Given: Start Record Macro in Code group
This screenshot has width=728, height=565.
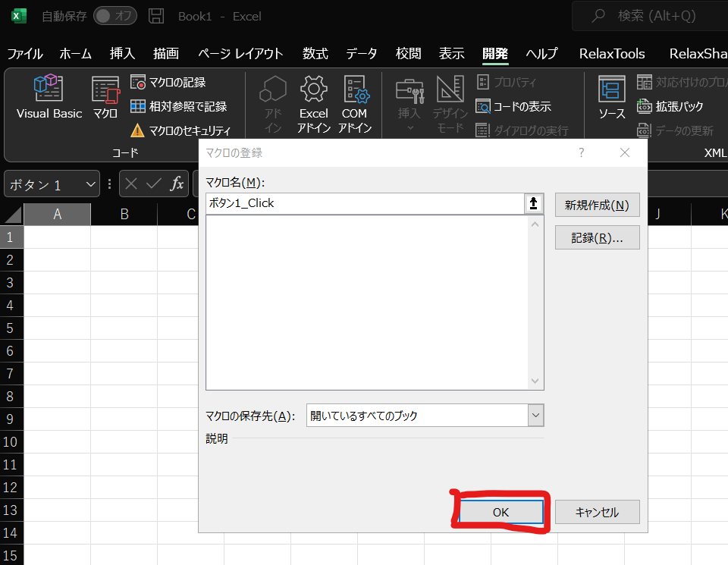Looking at the screenshot, I should pyautogui.click(x=168, y=82).
